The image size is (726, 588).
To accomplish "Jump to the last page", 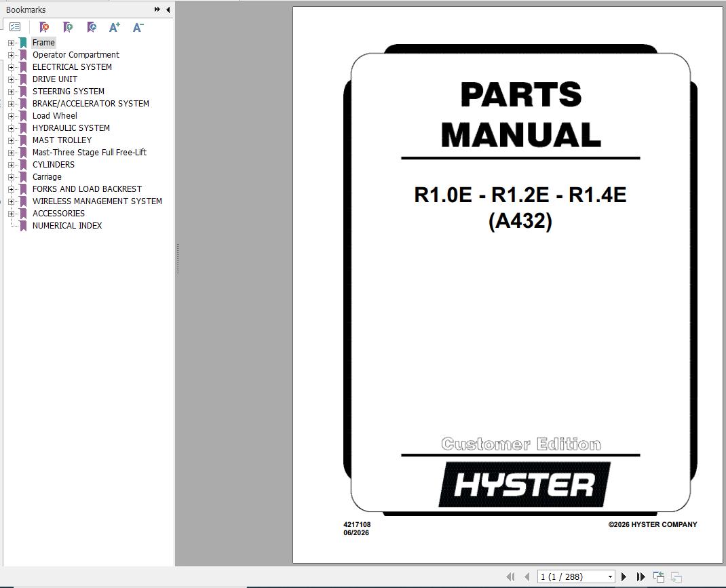I will [641, 576].
